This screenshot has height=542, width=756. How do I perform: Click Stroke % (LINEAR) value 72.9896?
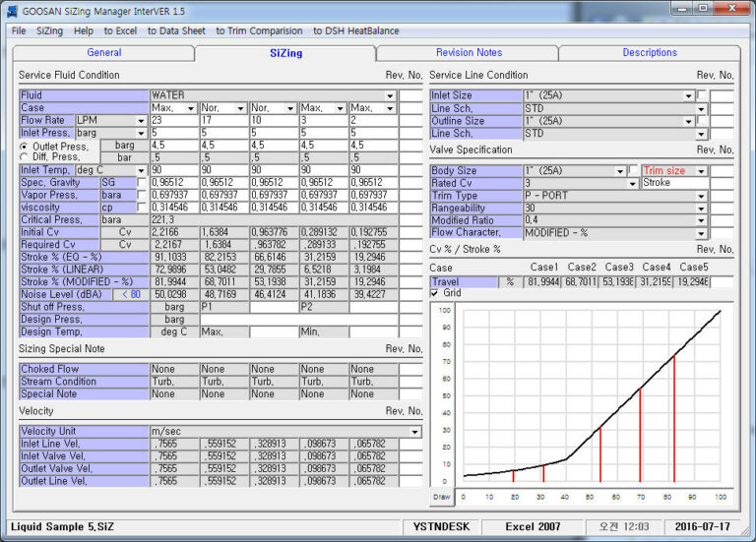pyautogui.click(x=174, y=270)
